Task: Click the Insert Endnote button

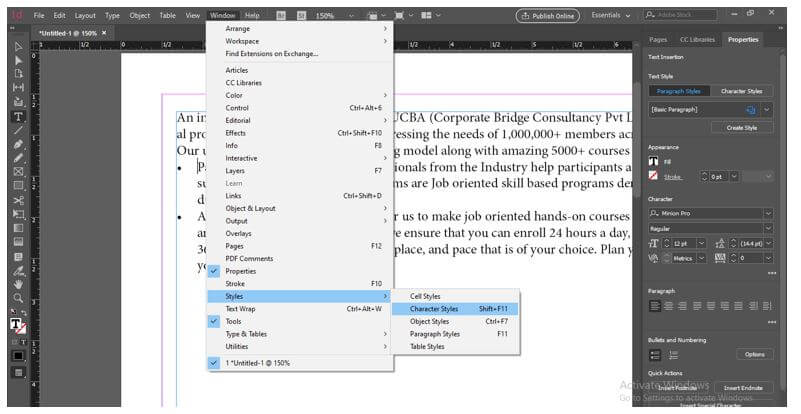Action: point(743,388)
